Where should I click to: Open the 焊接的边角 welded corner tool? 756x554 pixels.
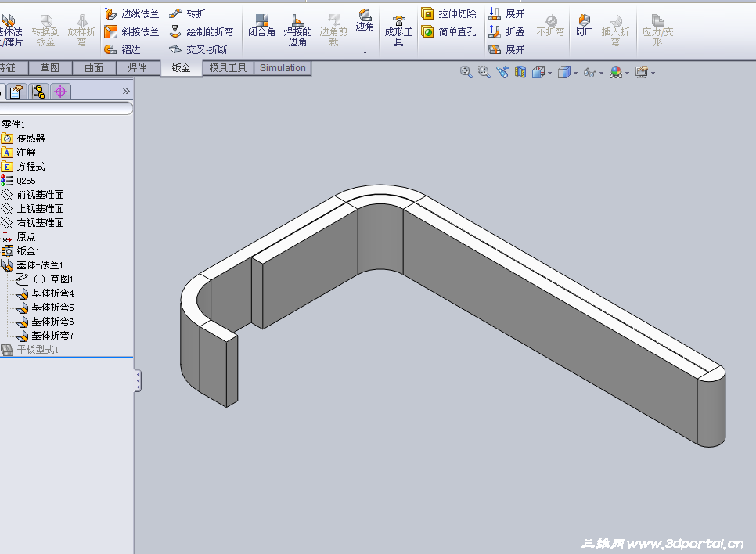point(297,31)
